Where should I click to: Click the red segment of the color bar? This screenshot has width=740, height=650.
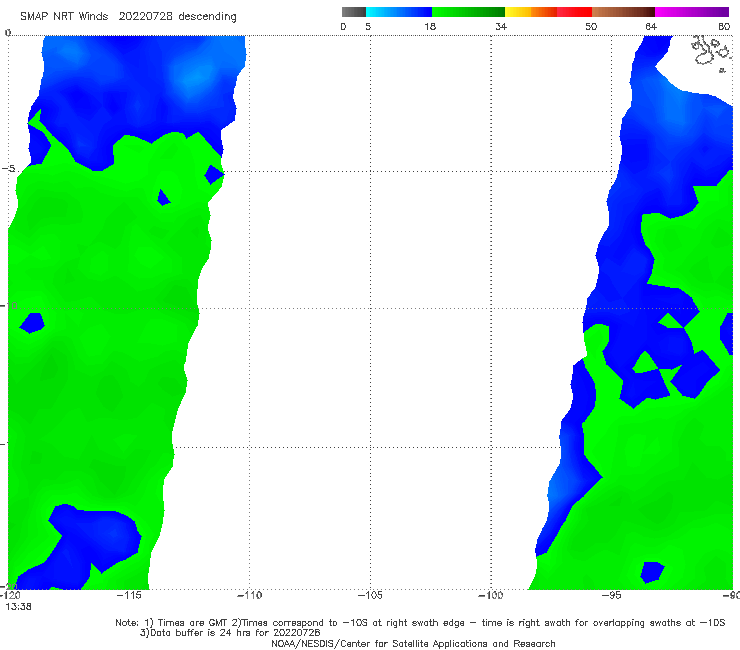coord(574,12)
